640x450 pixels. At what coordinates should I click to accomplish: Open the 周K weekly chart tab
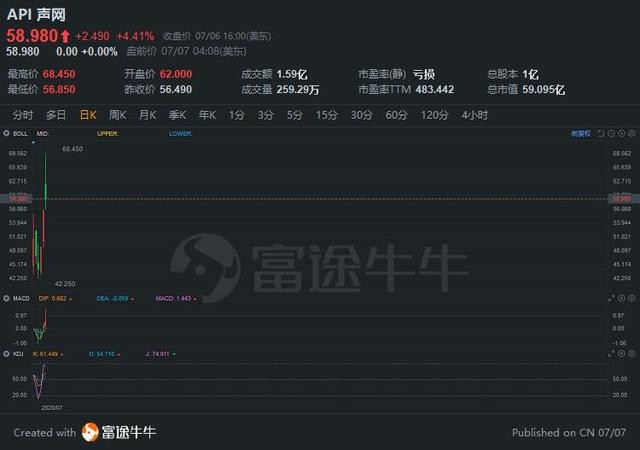[x=118, y=115]
